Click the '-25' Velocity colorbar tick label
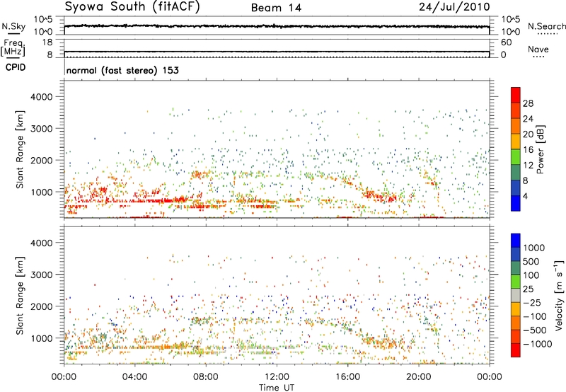 531,302
